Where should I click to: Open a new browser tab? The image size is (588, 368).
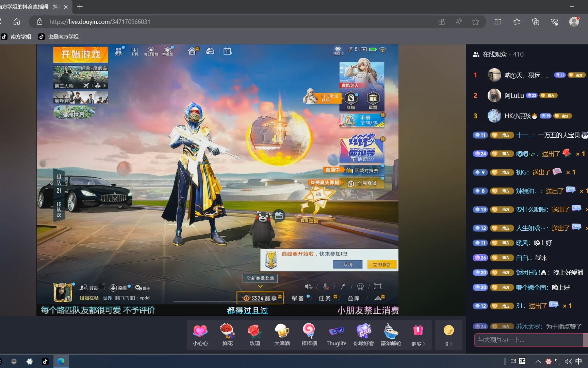[x=80, y=6]
